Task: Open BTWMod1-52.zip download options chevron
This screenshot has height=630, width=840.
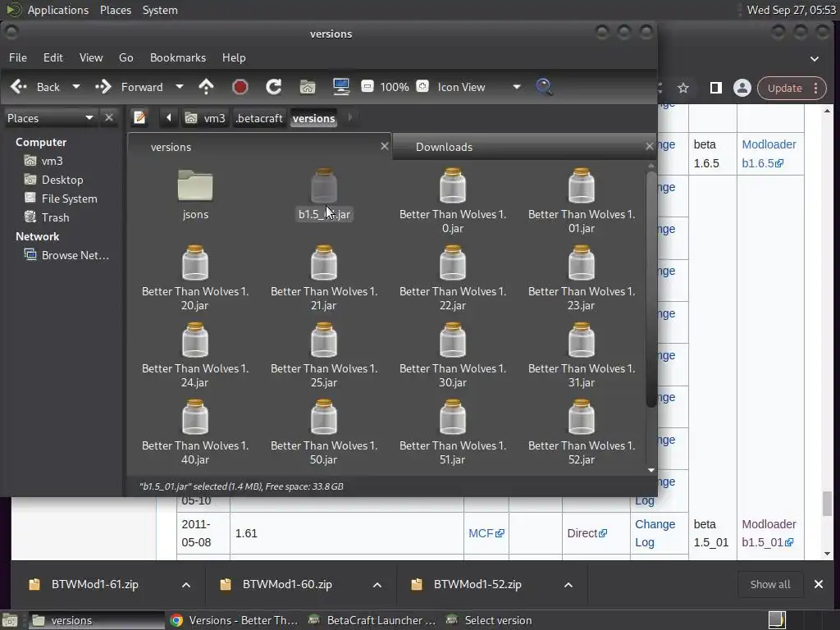Action: [x=568, y=584]
